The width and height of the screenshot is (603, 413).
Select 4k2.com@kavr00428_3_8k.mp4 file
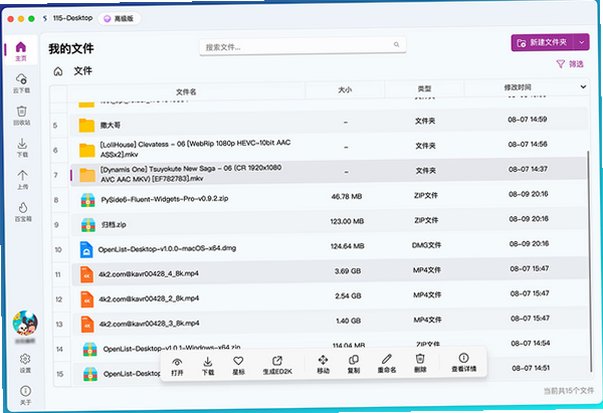pos(329,322)
